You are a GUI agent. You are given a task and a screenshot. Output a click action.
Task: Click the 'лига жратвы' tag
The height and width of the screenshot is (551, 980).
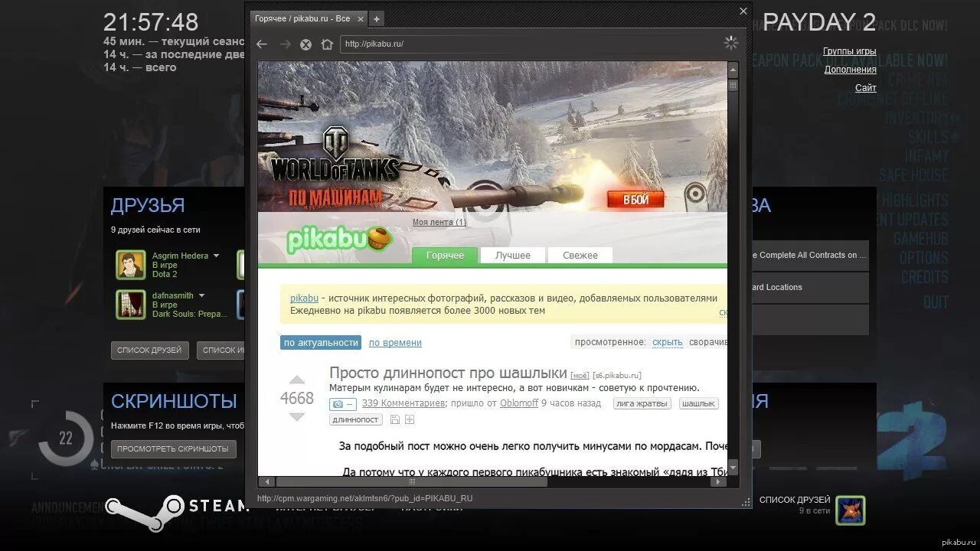(x=642, y=403)
